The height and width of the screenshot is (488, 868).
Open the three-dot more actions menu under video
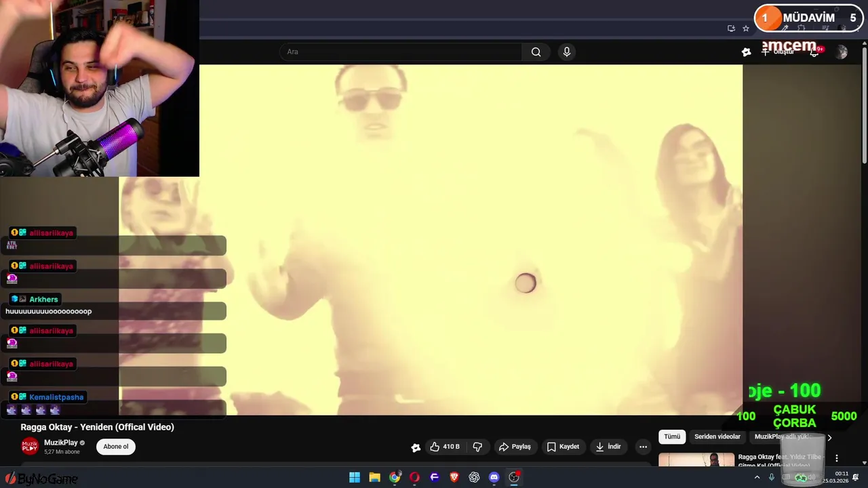[643, 447]
